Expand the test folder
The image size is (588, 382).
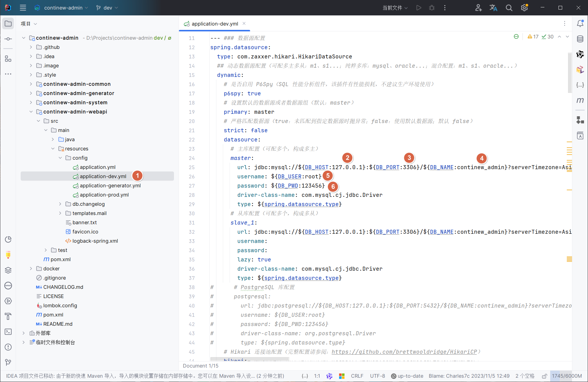click(x=45, y=250)
